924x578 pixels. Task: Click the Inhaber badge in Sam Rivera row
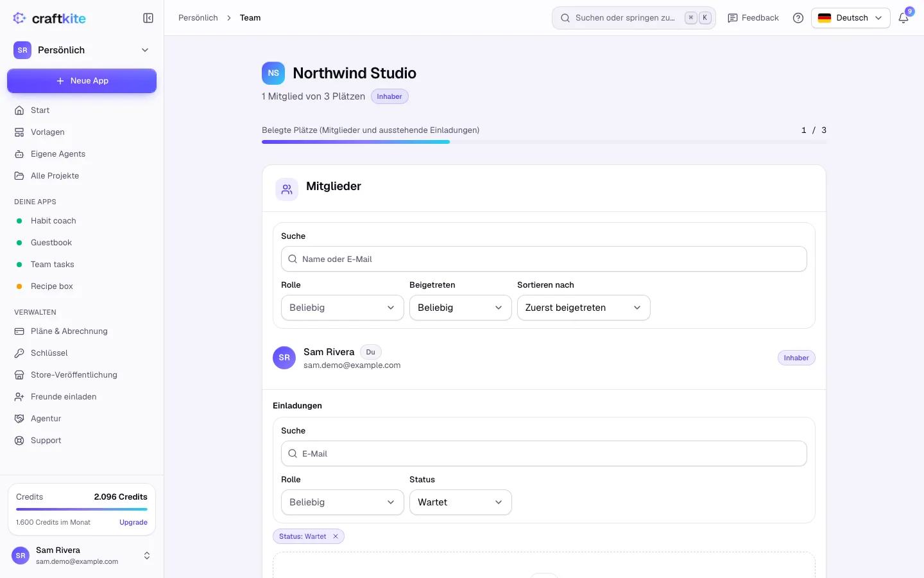point(796,358)
